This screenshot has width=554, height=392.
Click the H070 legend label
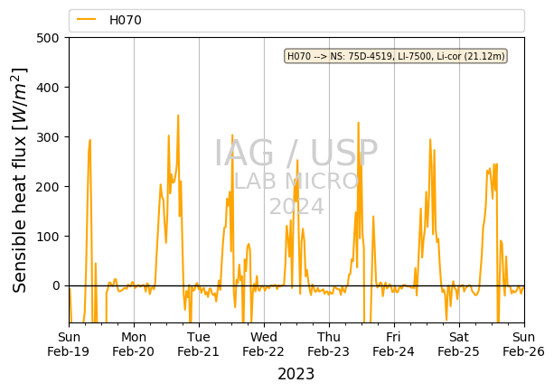click(126, 20)
